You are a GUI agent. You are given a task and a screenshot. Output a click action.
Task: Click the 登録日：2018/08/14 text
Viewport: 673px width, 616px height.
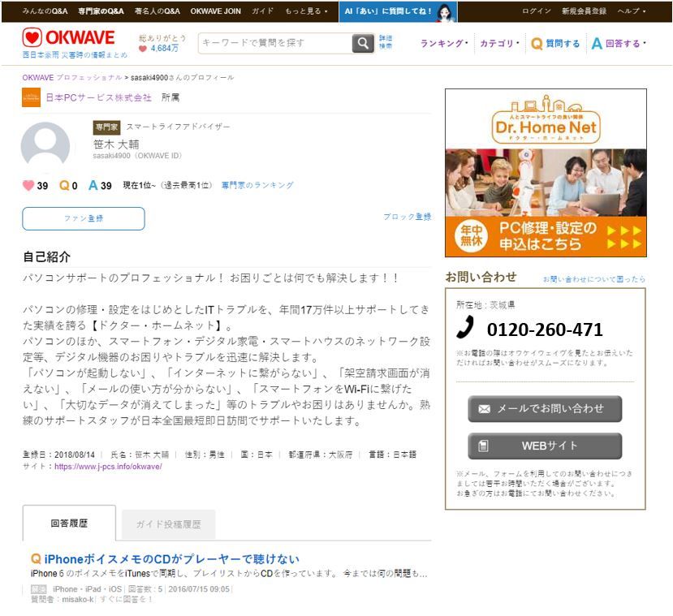coord(58,454)
